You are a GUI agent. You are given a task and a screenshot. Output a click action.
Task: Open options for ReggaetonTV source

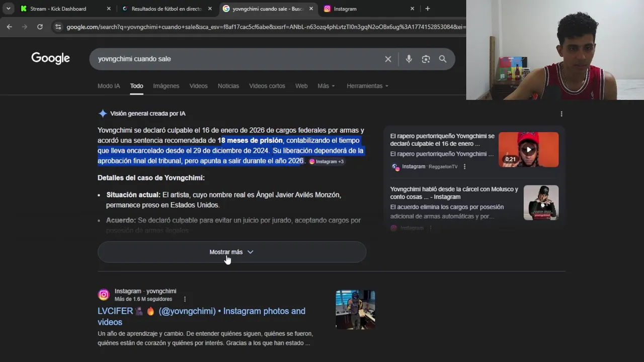click(464, 166)
